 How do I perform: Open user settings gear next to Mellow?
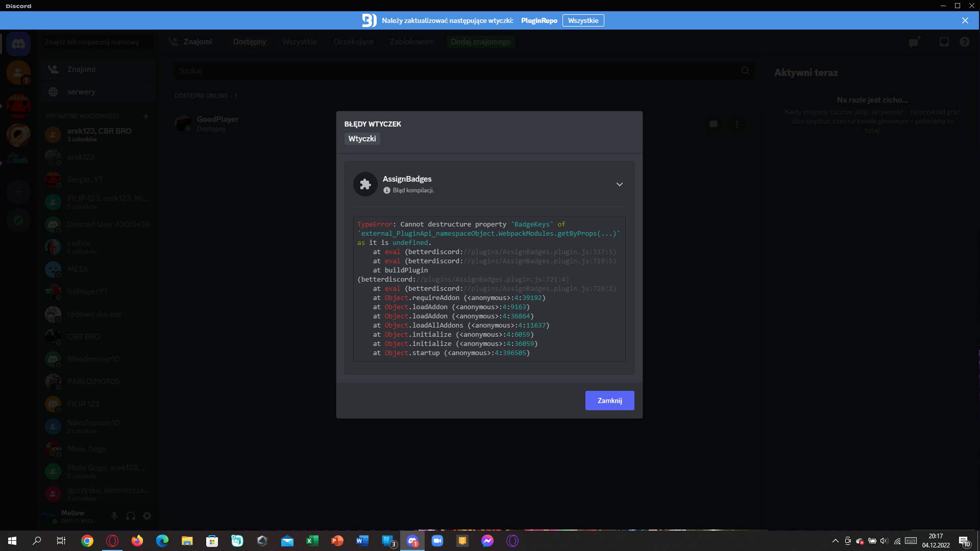(147, 516)
